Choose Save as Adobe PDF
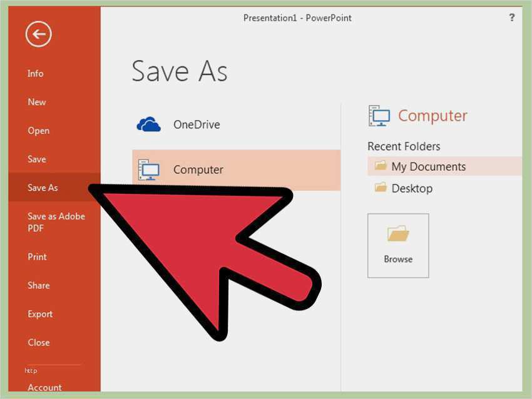Screen dimensions: 532x399 [x=54, y=222]
